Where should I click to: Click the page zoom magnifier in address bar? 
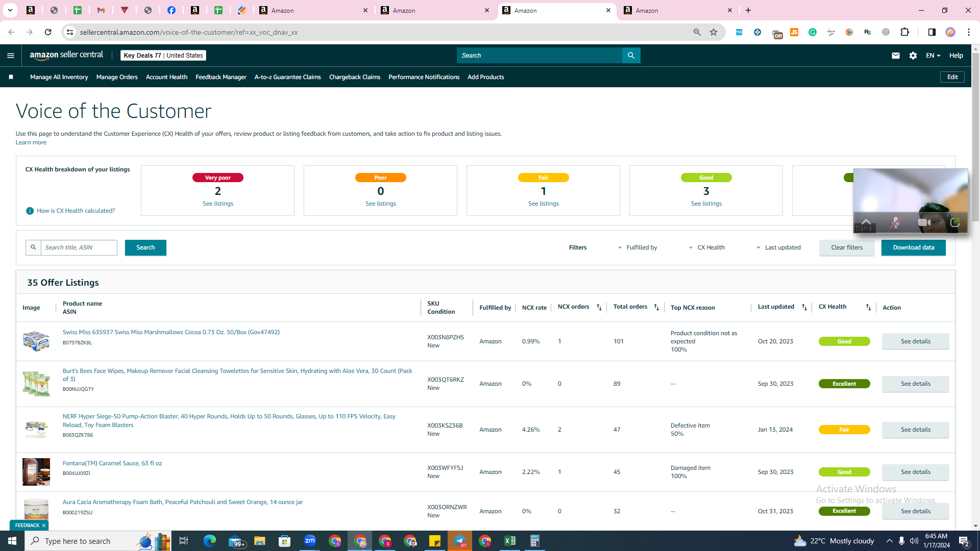tap(697, 32)
